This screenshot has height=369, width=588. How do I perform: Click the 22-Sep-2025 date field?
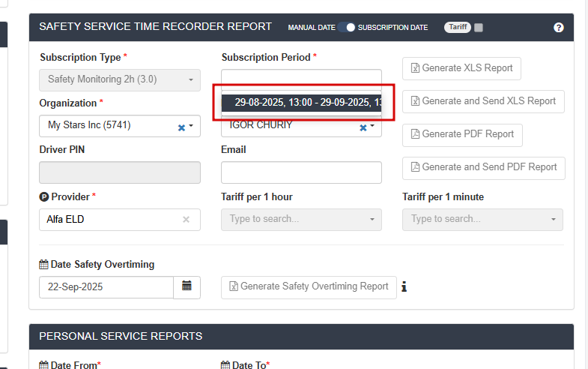click(x=106, y=287)
